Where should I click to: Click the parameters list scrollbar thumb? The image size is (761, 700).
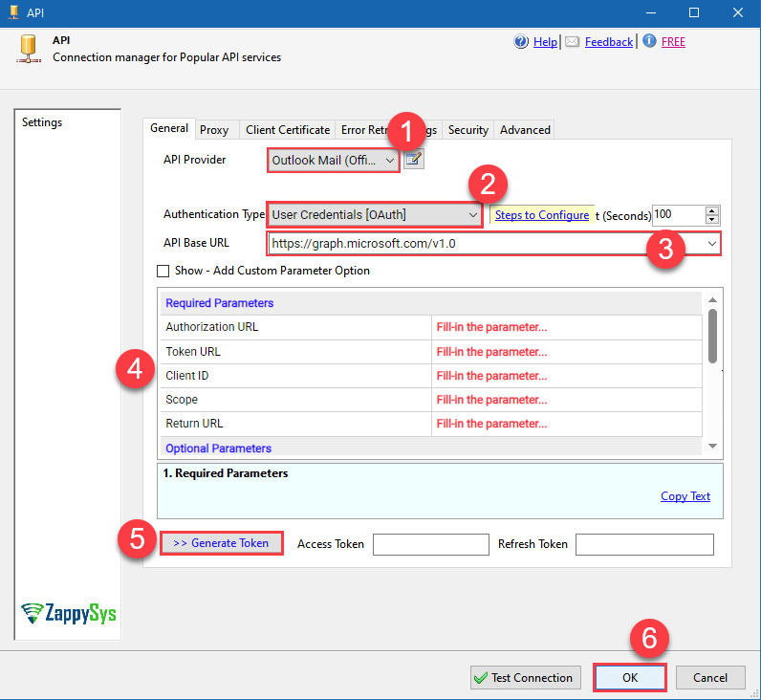tap(712, 336)
